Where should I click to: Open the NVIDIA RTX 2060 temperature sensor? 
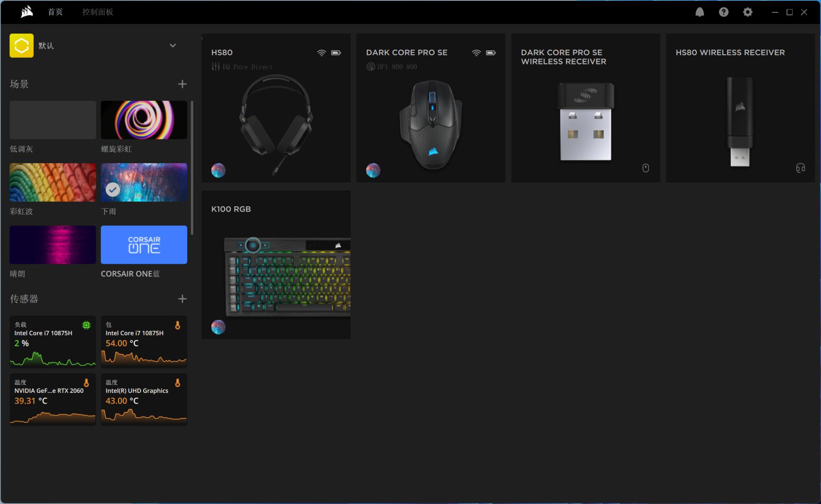(53, 399)
